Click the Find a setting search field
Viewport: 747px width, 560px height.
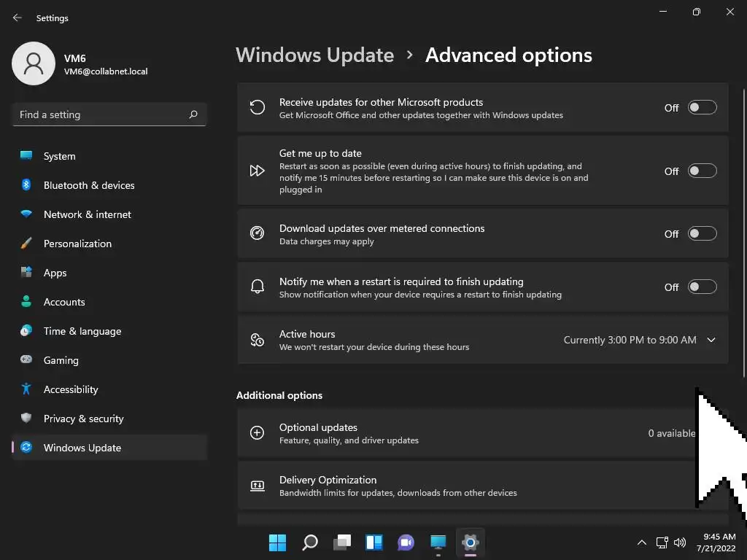click(109, 114)
